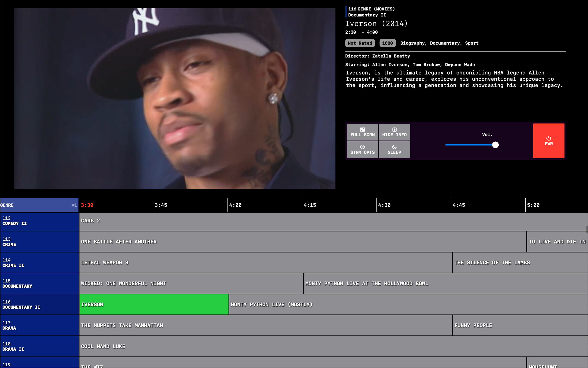588x368 pixels.
Task: Click the HIDE INFO button
Action: pyautogui.click(x=394, y=132)
